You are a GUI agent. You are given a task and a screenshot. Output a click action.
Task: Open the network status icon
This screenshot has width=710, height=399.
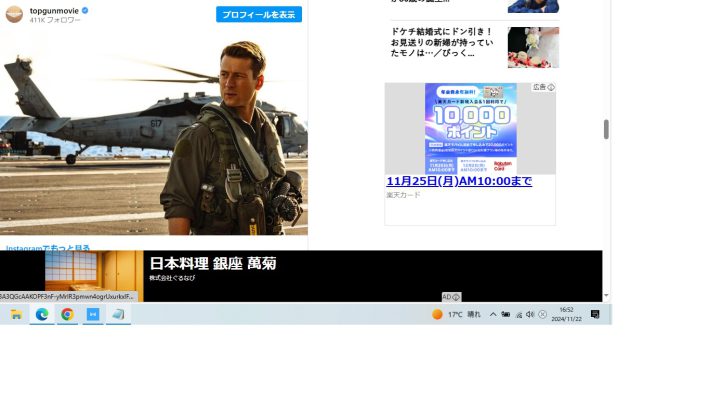tap(519, 315)
